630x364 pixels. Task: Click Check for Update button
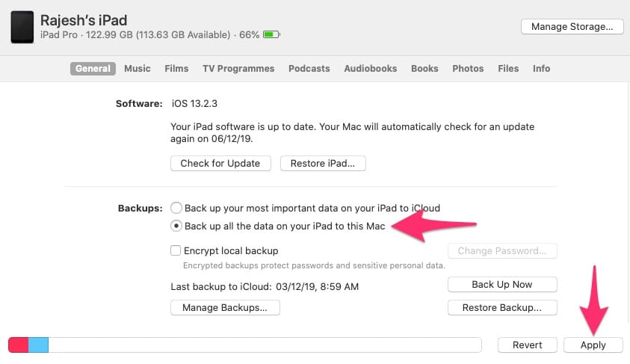coord(220,163)
